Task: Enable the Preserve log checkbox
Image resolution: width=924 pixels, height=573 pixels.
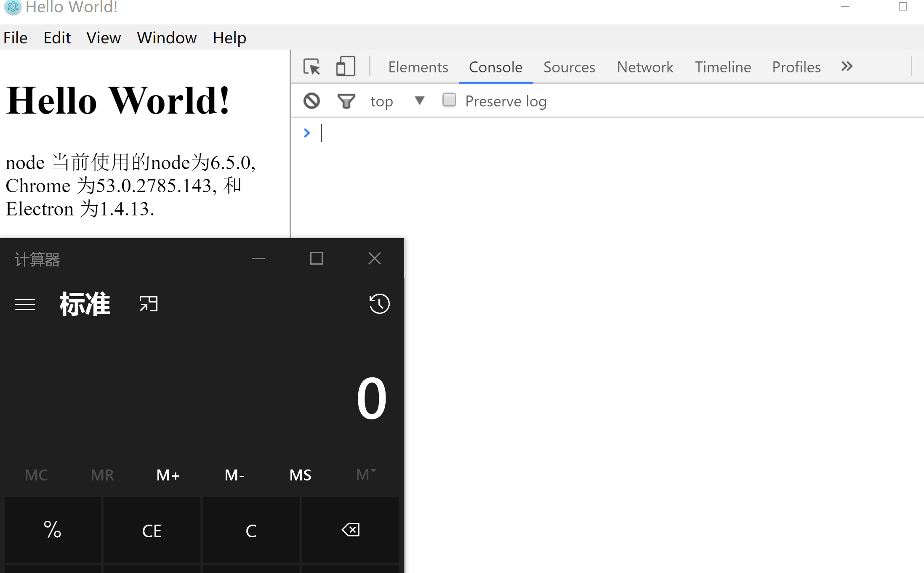Action: tap(449, 100)
